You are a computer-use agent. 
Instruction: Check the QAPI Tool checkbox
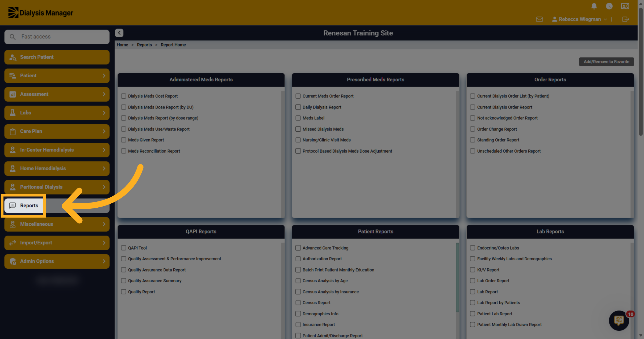[x=123, y=248]
